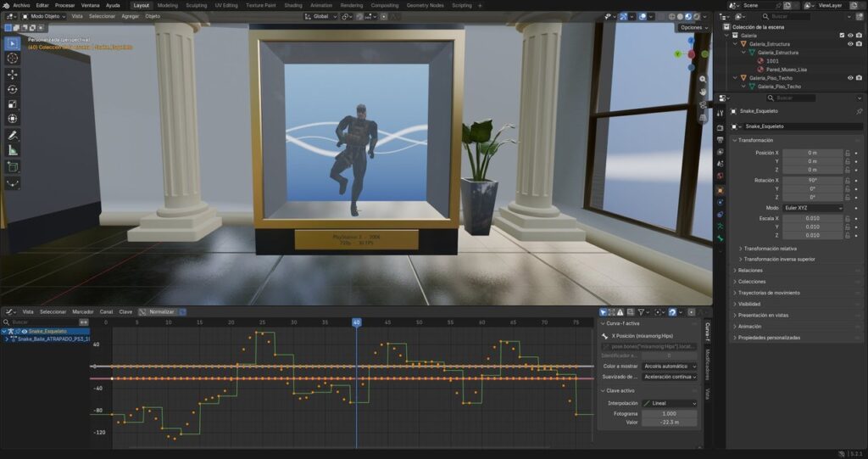This screenshot has height=459, width=868.
Task: Open the Lineal interpolation dropdown
Action: 670,404
